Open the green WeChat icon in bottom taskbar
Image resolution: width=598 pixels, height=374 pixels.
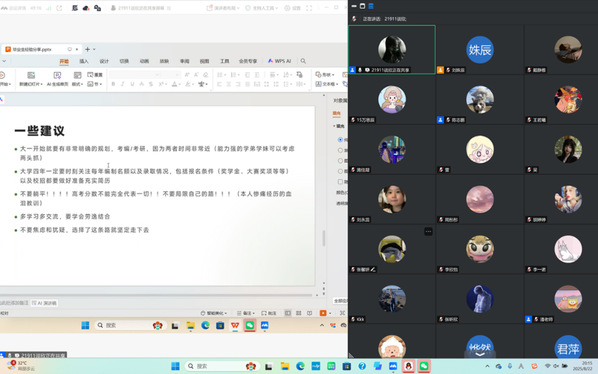(x=424, y=366)
